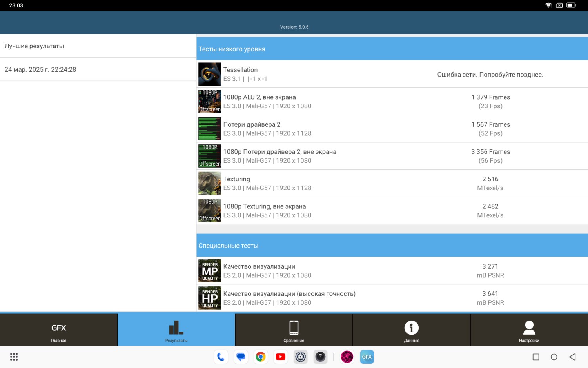The height and width of the screenshot is (368, 588).
Task: Tap the triangle Back navigation button
Action: click(x=572, y=357)
